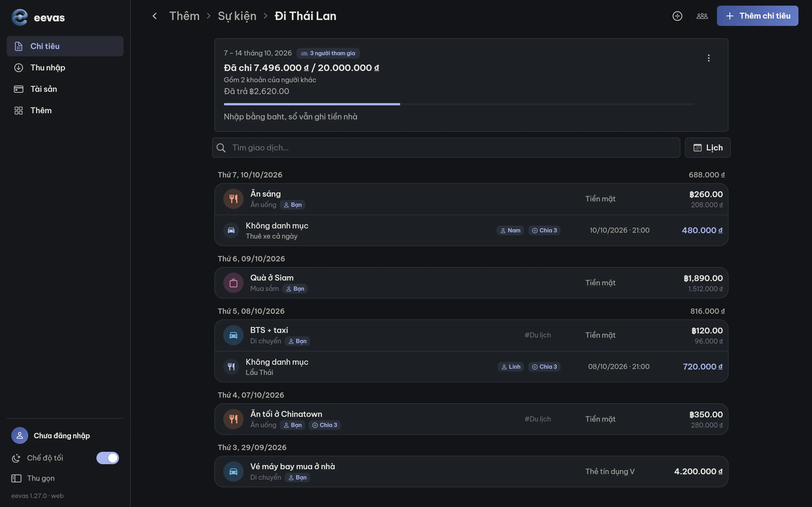
Task: Switch to the Lịch calendar view
Action: pos(708,148)
